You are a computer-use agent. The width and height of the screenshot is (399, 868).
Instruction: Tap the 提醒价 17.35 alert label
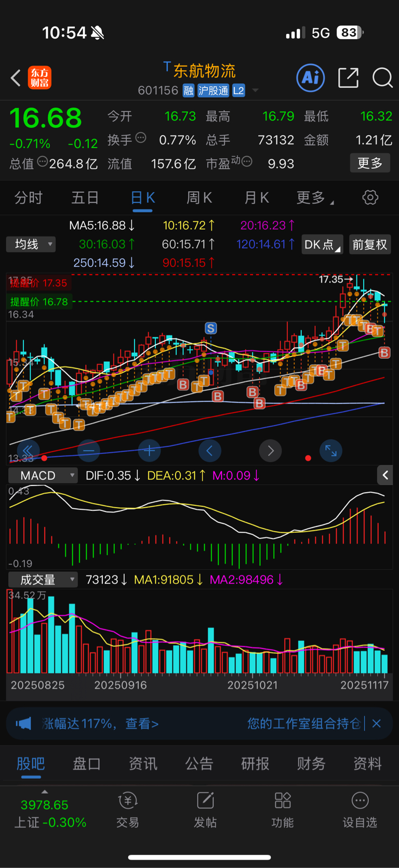38,283
